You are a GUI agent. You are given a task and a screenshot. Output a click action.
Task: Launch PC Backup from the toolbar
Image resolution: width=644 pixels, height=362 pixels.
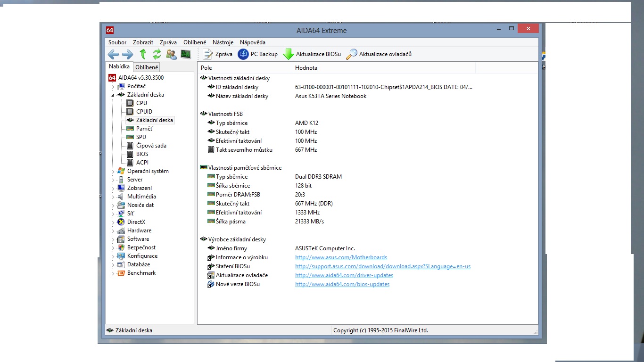click(x=258, y=54)
